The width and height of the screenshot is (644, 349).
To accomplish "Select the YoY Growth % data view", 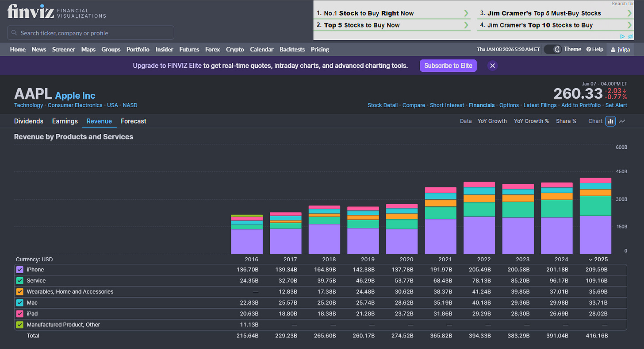I will click(531, 121).
